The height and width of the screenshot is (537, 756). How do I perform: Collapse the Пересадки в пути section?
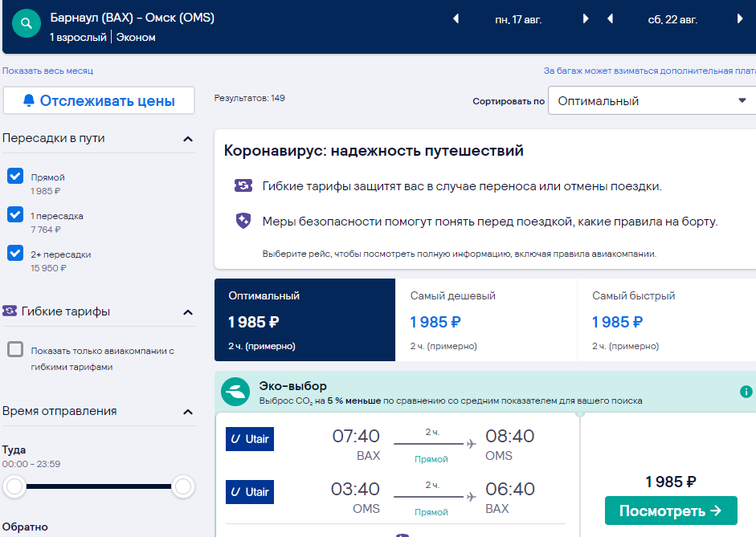pyautogui.click(x=188, y=139)
